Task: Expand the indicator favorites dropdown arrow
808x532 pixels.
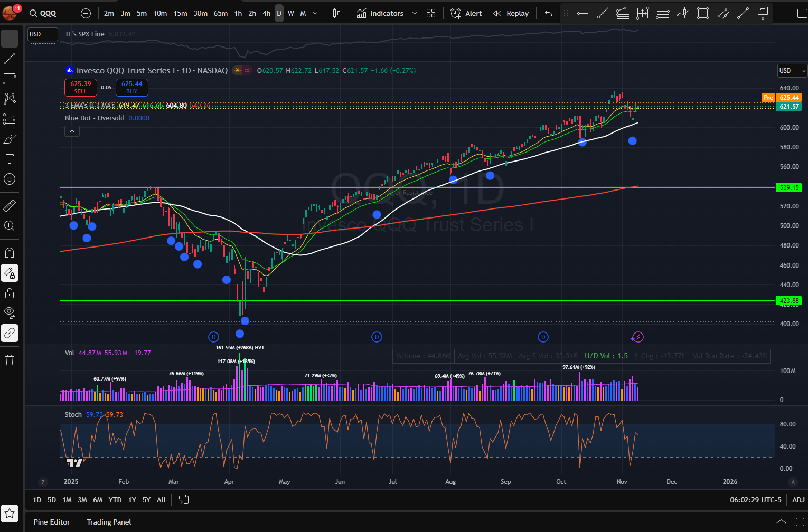Action: click(415, 13)
